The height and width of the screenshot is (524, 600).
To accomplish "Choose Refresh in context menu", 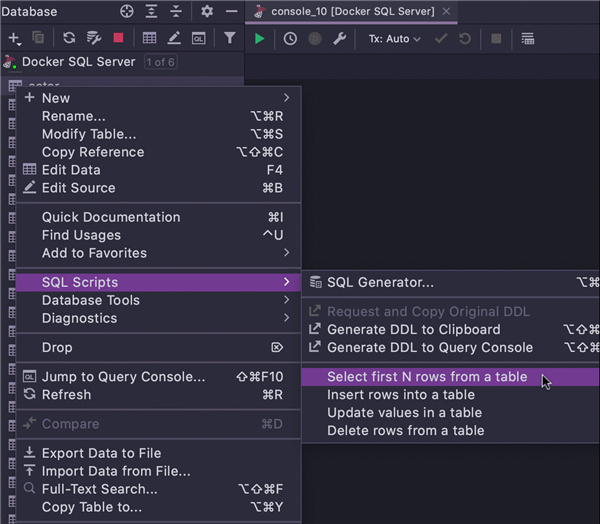I will pyautogui.click(x=158, y=395).
